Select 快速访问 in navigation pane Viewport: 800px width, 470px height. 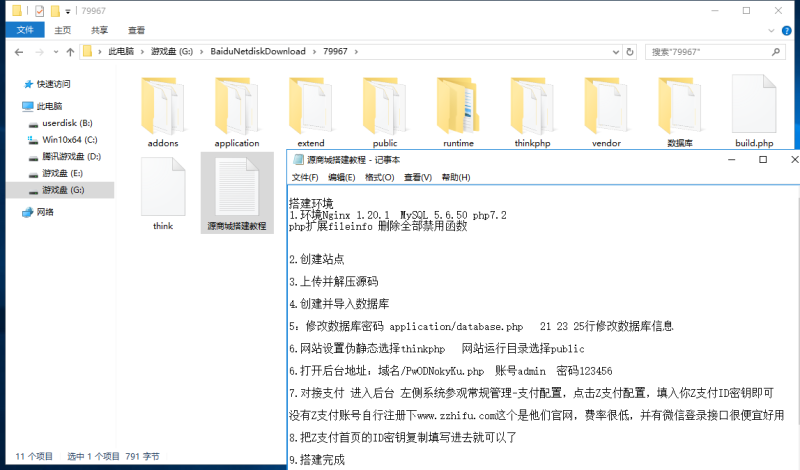(x=54, y=84)
